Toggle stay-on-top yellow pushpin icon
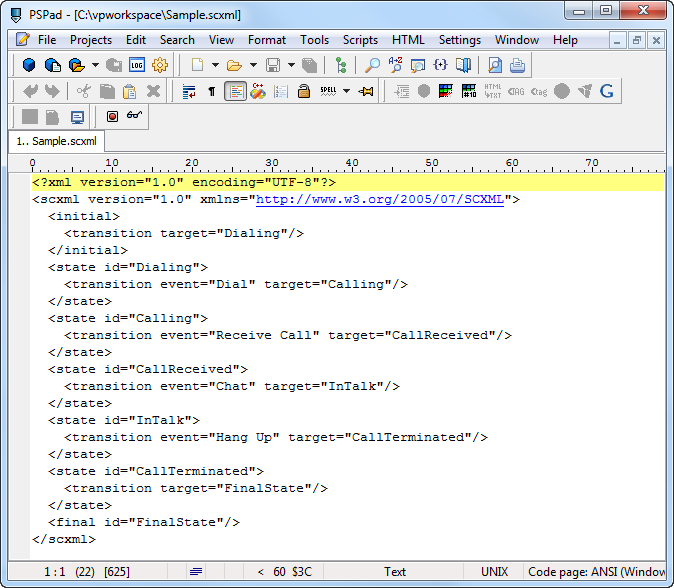The height and width of the screenshot is (588, 674). click(366, 91)
